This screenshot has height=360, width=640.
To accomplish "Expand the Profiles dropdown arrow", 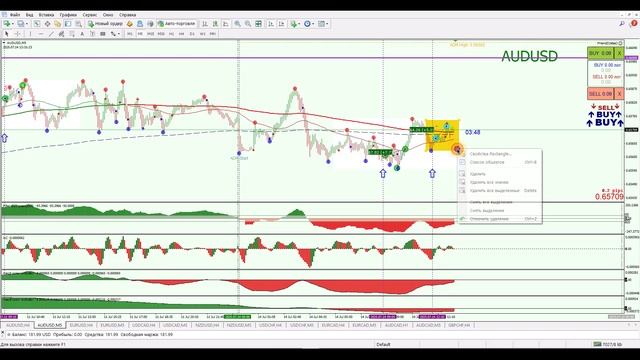I will [27, 24].
